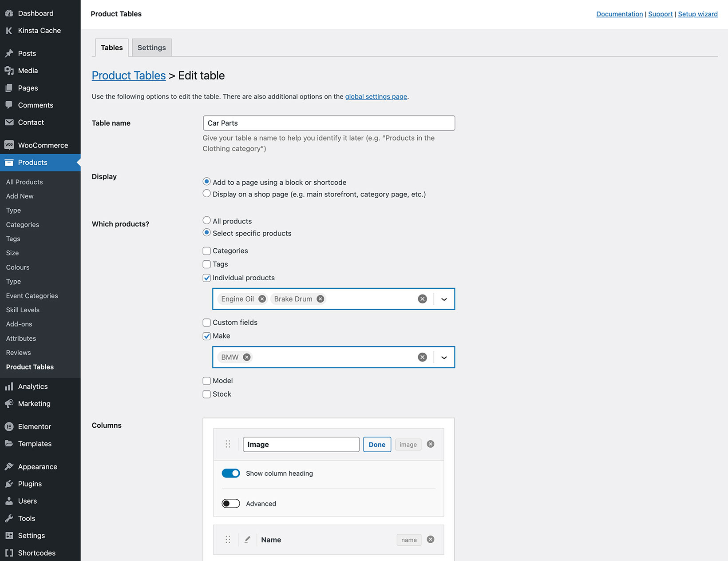Remove the Engine Oil product tag
The image size is (728, 561).
[261, 298]
